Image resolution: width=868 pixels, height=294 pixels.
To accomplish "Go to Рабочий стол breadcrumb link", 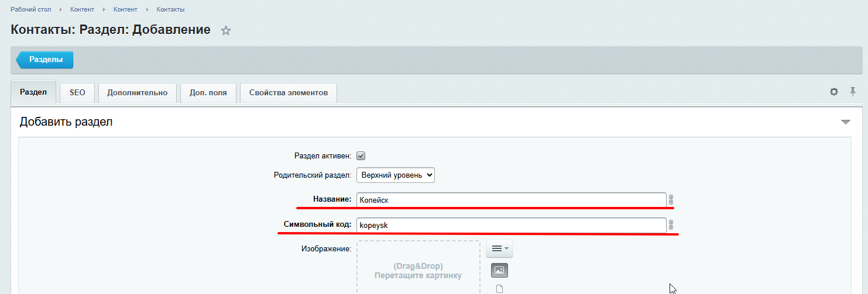I will [30, 10].
